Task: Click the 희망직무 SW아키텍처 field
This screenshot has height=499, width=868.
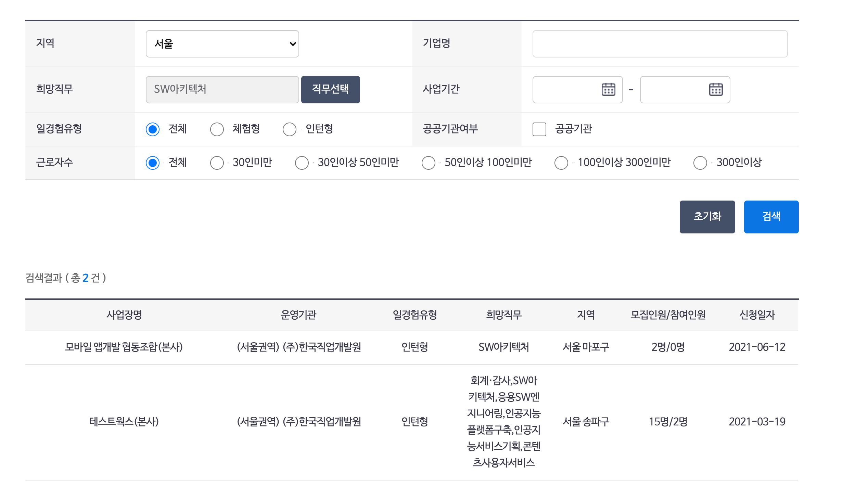Action: [x=222, y=89]
